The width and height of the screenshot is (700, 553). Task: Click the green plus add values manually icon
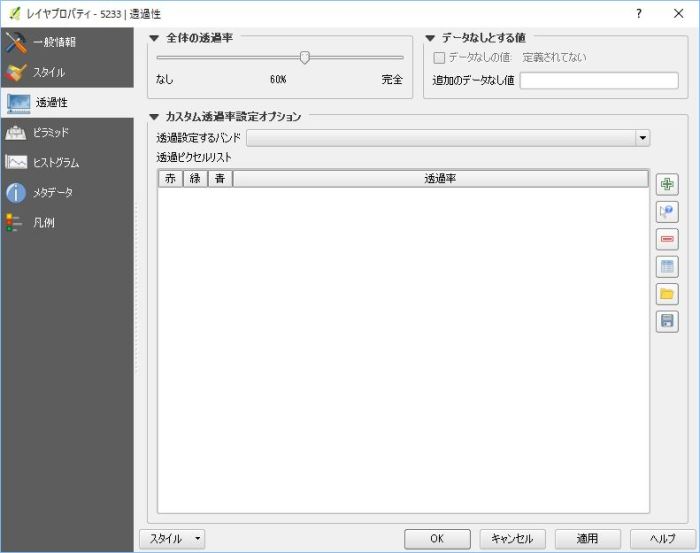click(667, 184)
